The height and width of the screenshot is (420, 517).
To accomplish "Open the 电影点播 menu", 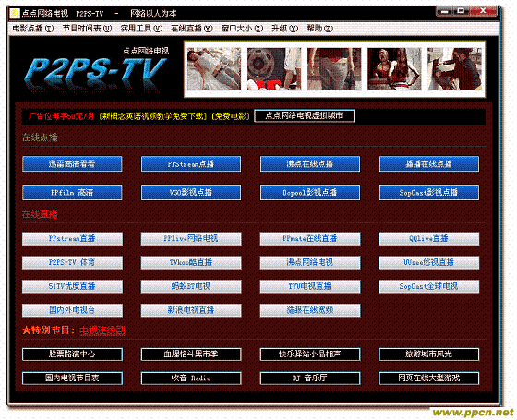I will click(32, 29).
